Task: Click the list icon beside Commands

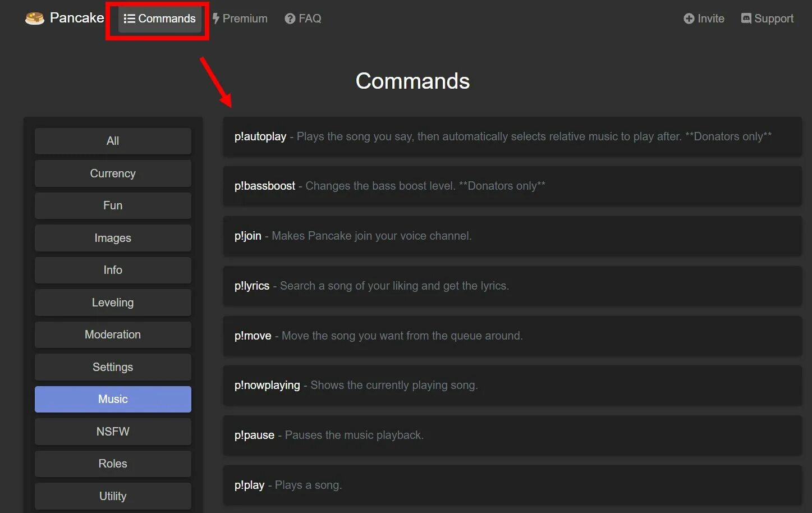Action: point(129,19)
